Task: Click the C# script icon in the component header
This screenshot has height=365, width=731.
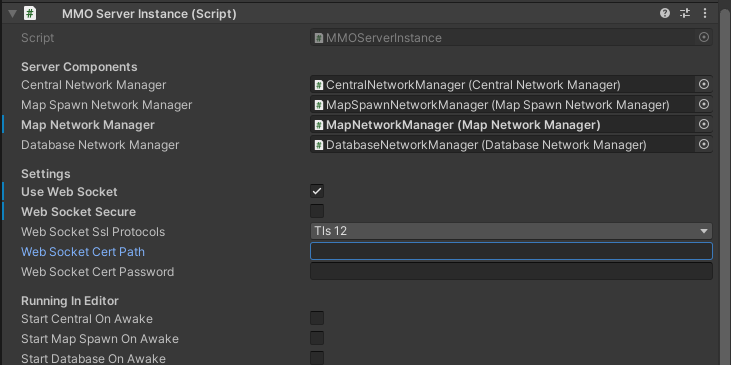Action: point(30,14)
